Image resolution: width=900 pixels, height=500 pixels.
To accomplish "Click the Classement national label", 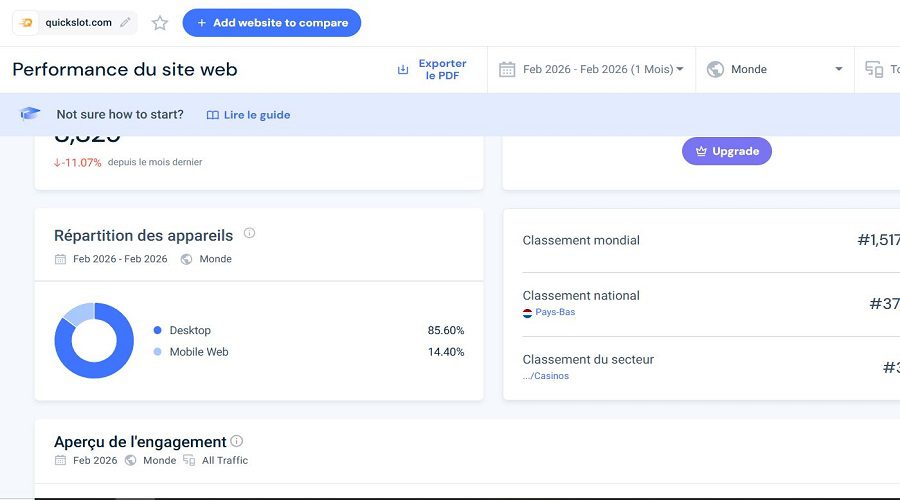I will pyautogui.click(x=581, y=296).
